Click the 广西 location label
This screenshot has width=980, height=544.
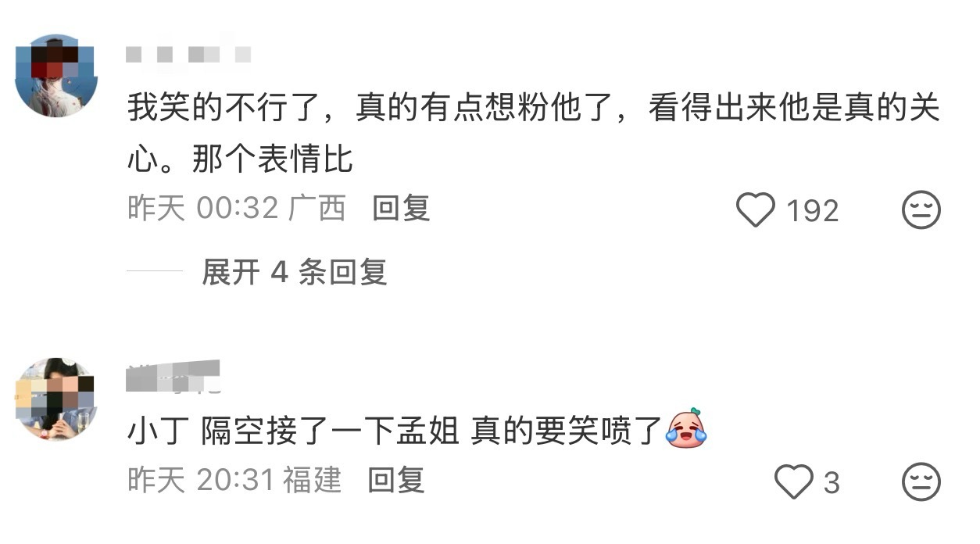[317, 209]
